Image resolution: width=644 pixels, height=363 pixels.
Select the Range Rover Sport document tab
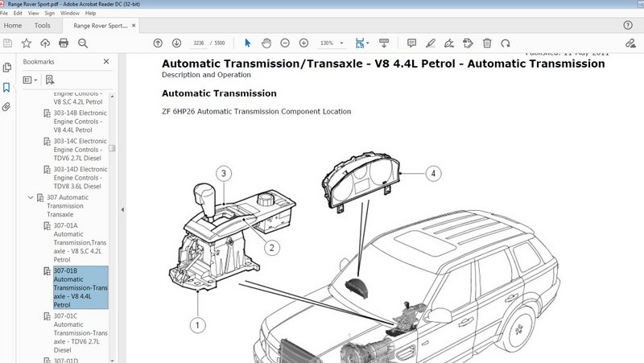100,26
